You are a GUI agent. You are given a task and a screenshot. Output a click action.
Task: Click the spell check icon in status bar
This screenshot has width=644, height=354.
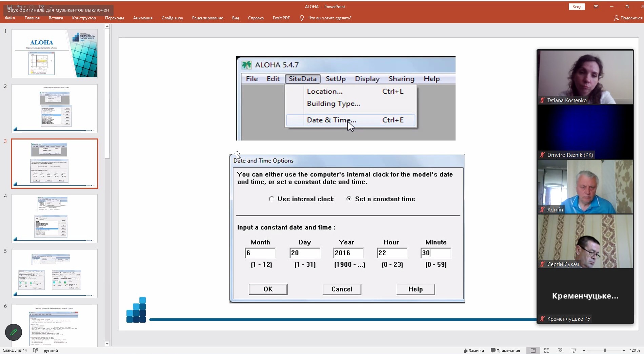pyautogui.click(x=36, y=351)
